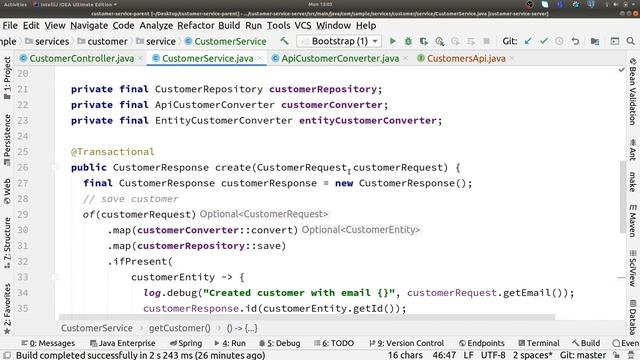Click the @Transactional annotation on line 25
The height and width of the screenshot is (360, 640).
[113, 152]
